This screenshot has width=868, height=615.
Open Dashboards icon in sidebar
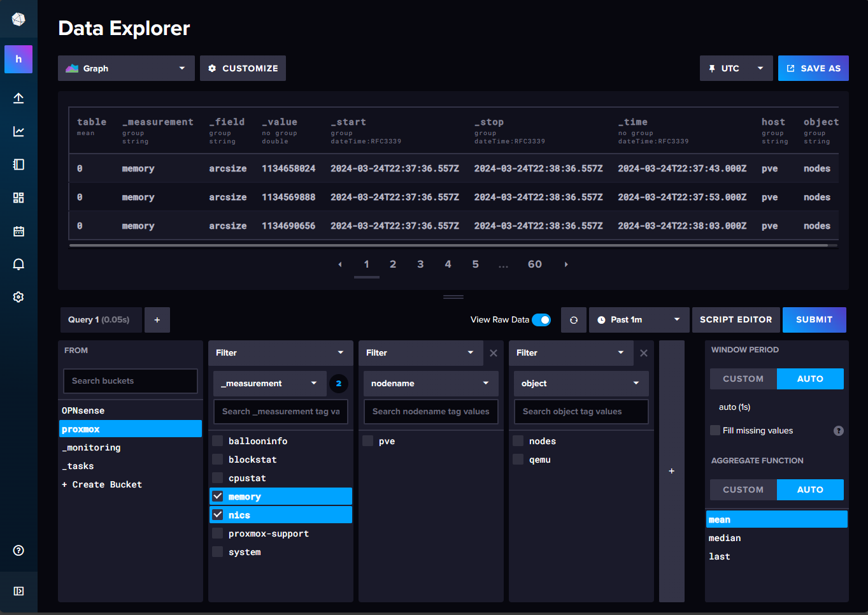(18, 198)
